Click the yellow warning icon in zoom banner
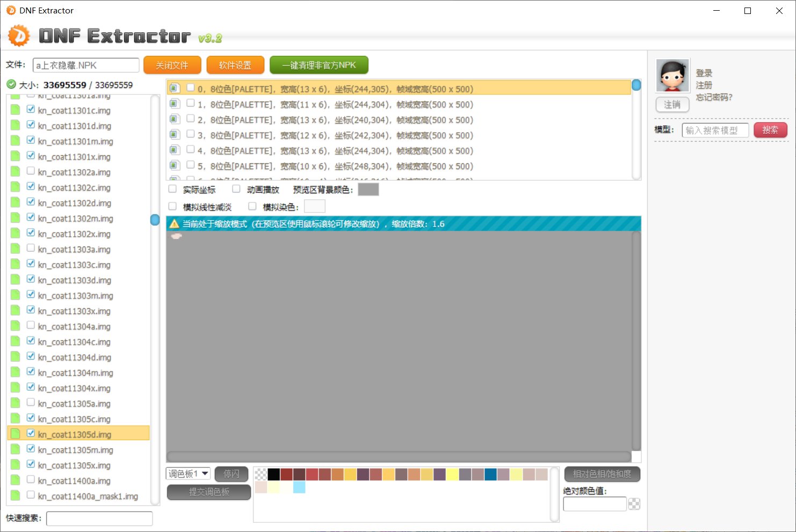The image size is (796, 532). click(175, 224)
